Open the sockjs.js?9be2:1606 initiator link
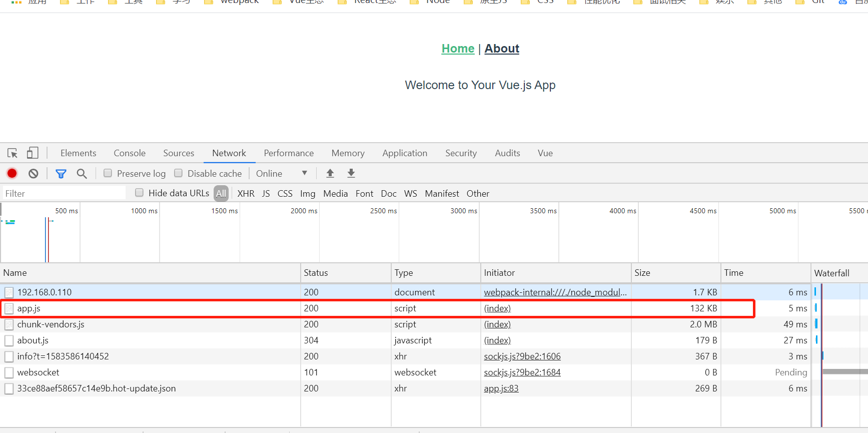Viewport: 868px width, 433px height. pyautogui.click(x=522, y=356)
